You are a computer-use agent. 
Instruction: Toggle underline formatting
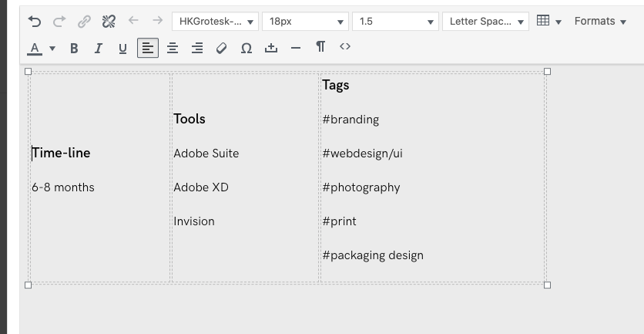point(123,48)
